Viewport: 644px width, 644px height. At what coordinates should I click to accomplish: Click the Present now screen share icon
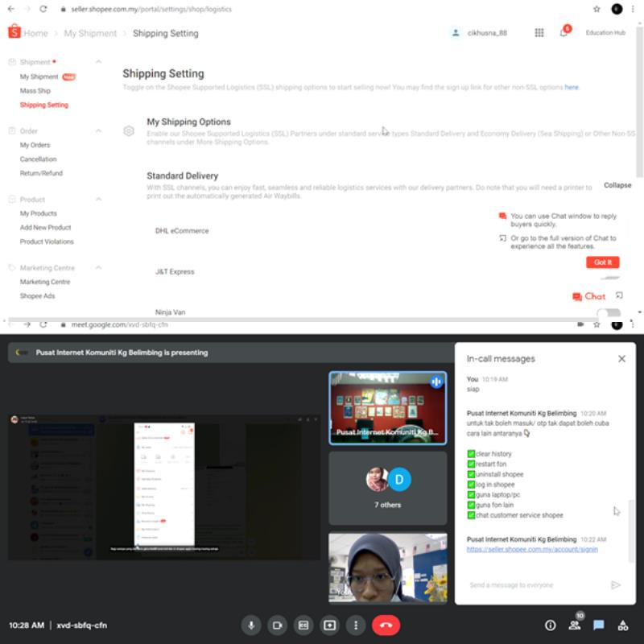pyautogui.click(x=329, y=625)
